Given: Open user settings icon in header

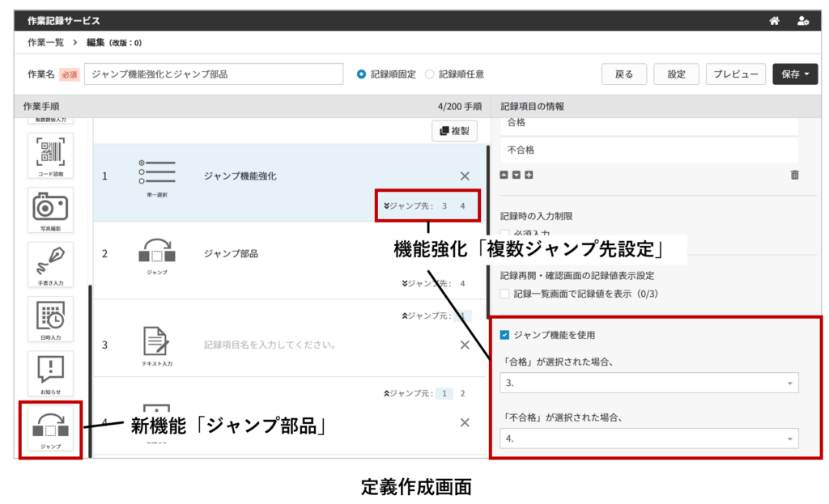Looking at the screenshot, I should [x=802, y=21].
